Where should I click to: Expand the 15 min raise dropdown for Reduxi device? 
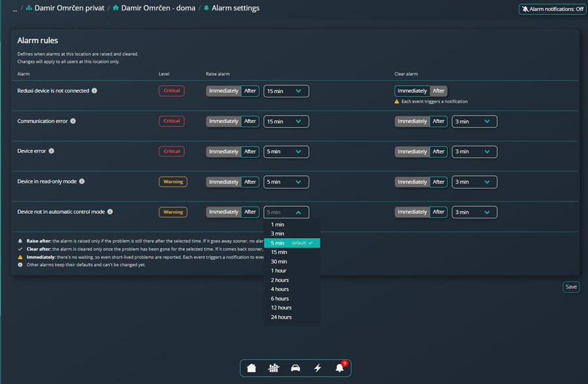click(286, 91)
